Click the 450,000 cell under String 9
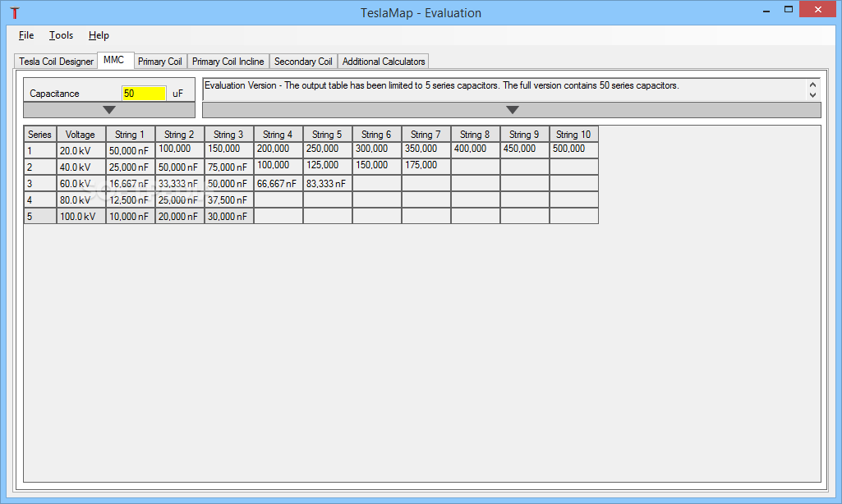The height and width of the screenshot is (504, 842). 525,150
